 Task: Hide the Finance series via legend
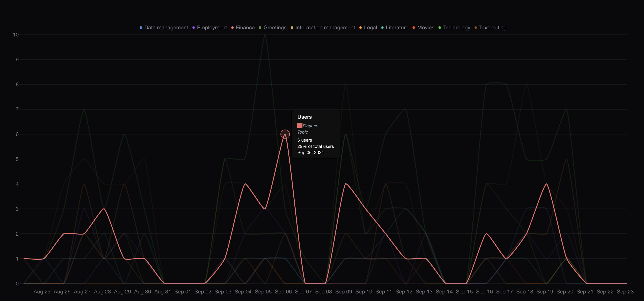245,28
